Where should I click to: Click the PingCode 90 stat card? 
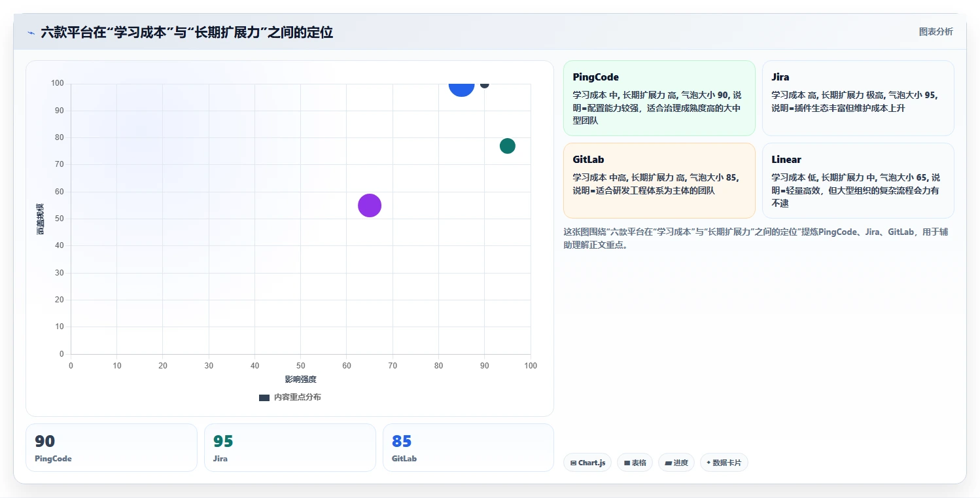[x=111, y=448]
